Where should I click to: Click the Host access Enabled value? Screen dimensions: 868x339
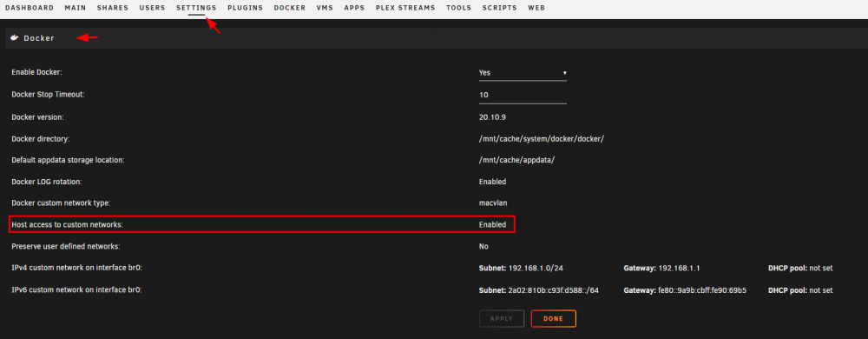[x=492, y=225]
